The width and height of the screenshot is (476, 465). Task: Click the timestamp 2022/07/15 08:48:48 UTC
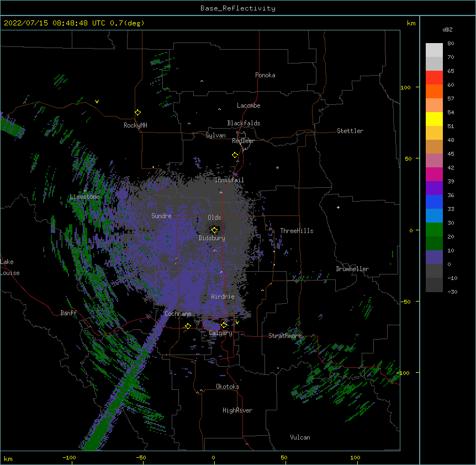point(55,23)
